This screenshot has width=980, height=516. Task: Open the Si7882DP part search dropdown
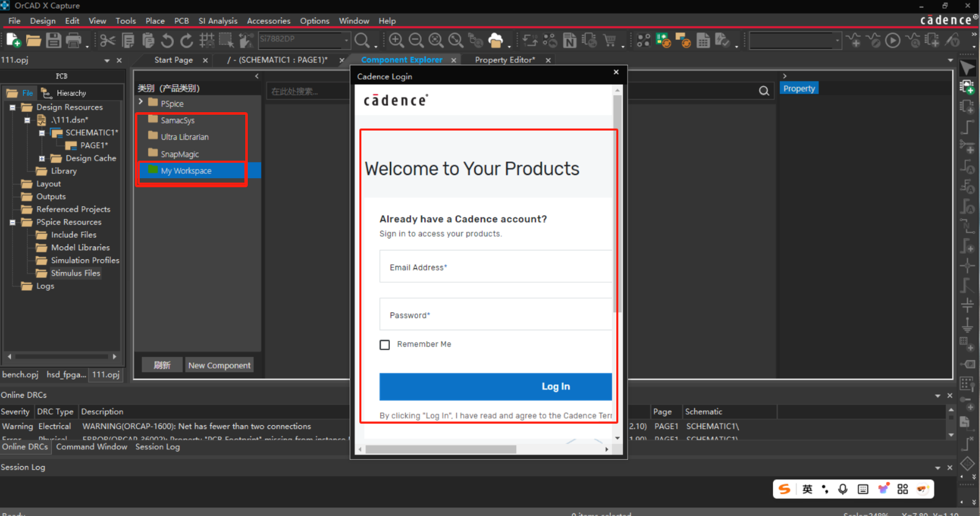point(347,40)
